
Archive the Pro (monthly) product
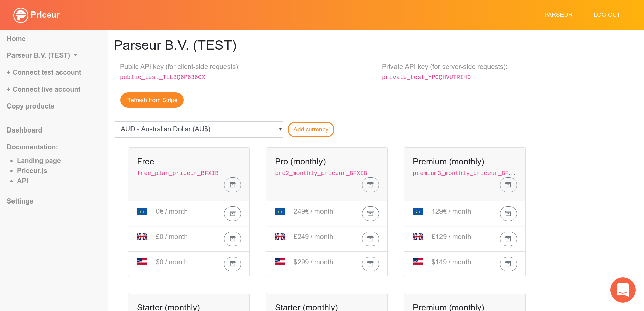(x=371, y=185)
